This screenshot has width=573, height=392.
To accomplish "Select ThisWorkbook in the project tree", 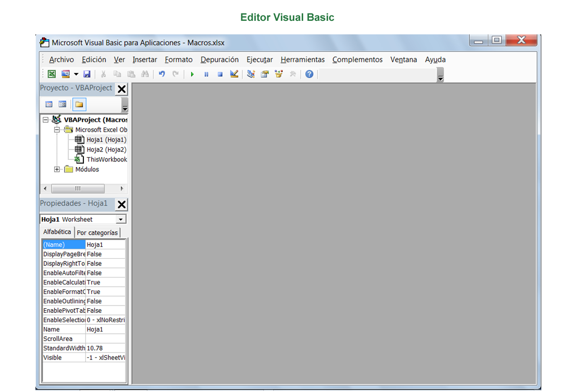I will click(x=107, y=159).
